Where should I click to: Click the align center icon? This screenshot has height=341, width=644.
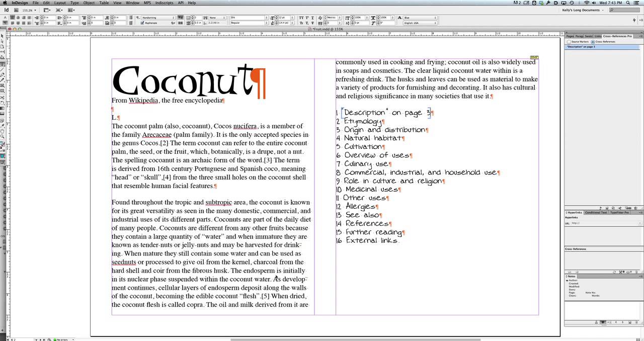(x=18, y=18)
